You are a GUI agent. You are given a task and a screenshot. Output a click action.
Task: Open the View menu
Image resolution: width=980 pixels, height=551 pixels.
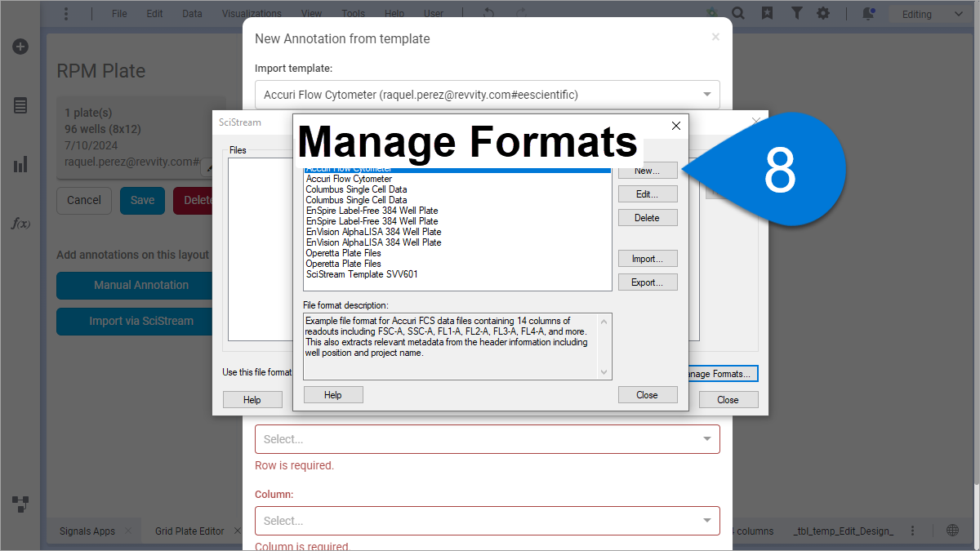tap(311, 14)
